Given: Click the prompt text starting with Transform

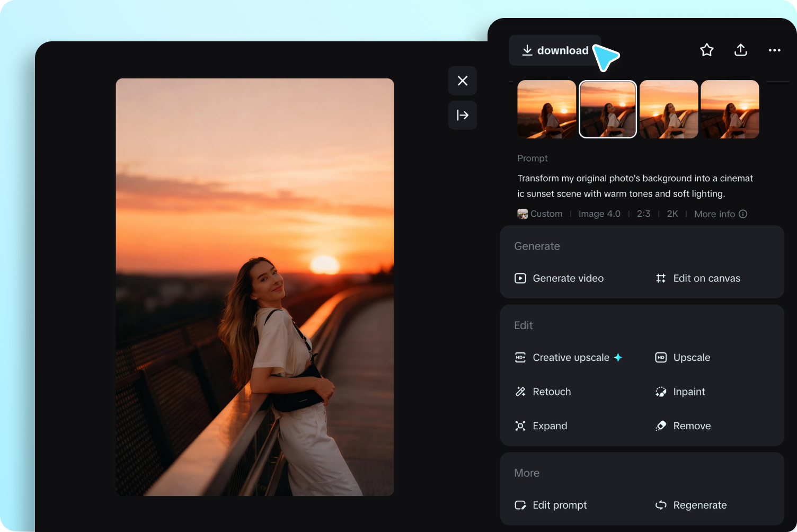Looking at the screenshot, I should 635,186.
